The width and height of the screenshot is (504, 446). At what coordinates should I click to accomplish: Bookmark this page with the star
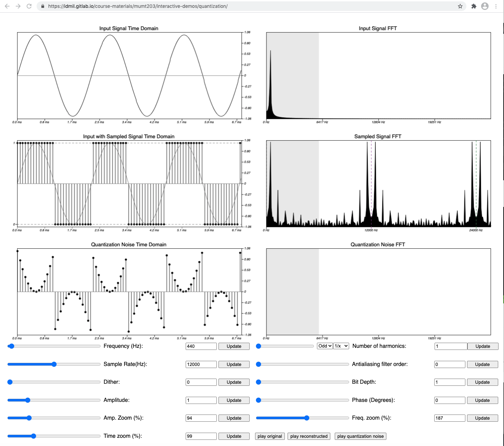tap(460, 6)
